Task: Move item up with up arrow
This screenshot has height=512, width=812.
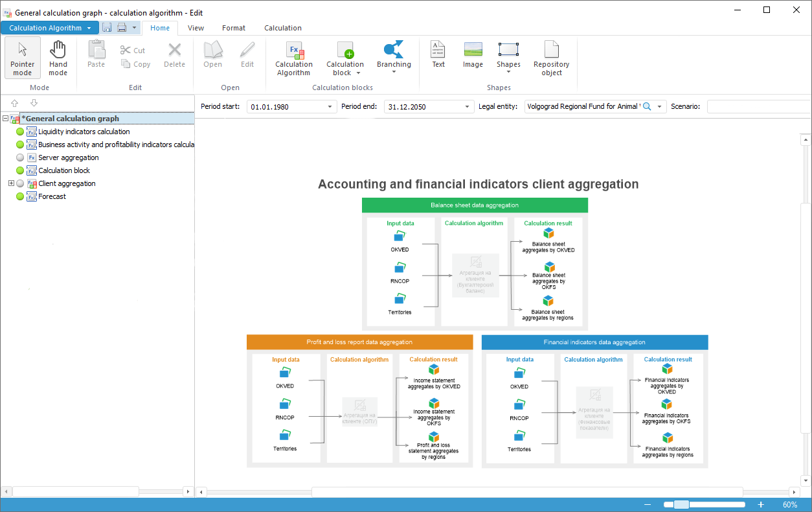Action: pos(15,103)
